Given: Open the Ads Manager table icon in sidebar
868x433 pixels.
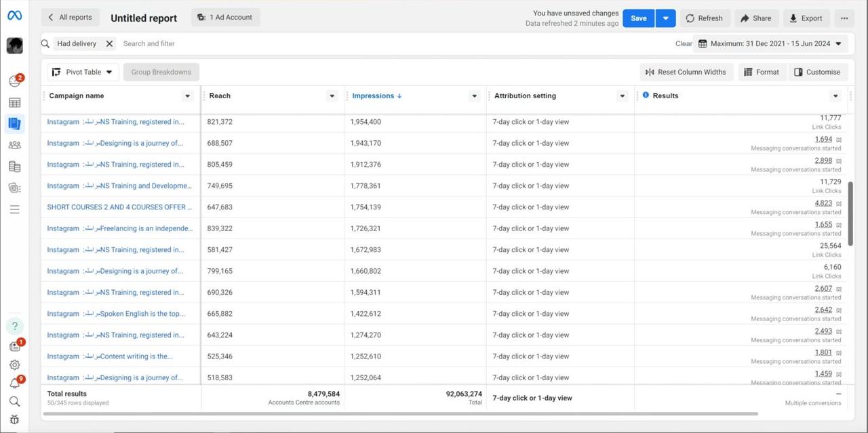Looking at the screenshot, I should point(14,103).
